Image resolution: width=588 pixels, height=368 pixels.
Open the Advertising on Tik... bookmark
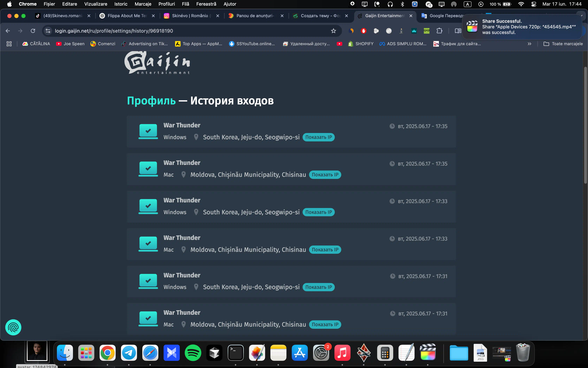coord(145,44)
